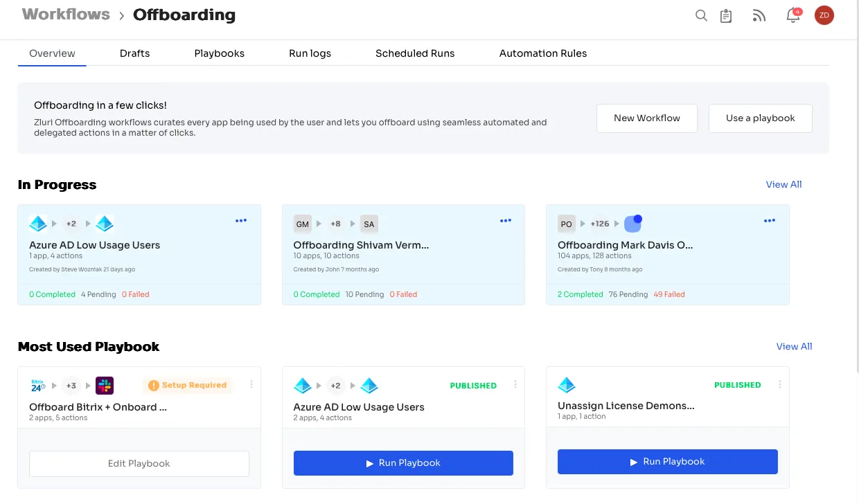Click Edit Playbook on Bitrix card
This screenshot has height=504, width=859.
[x=139, y=463]
